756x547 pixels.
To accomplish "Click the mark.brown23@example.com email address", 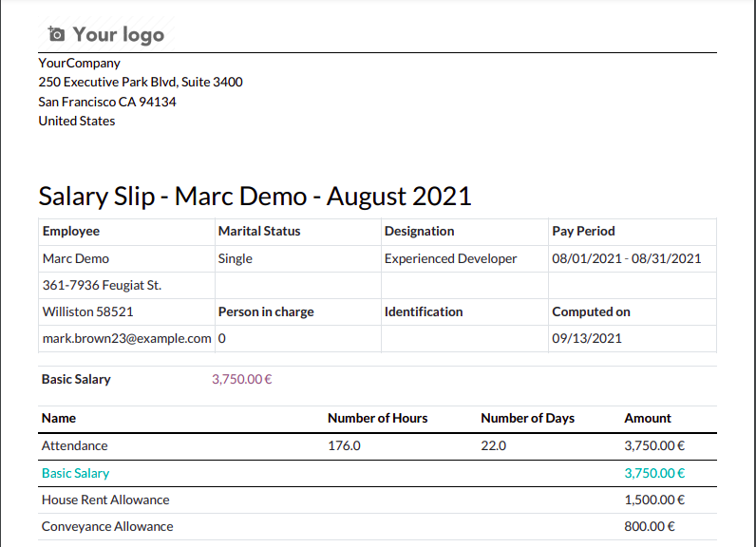I will click(x=126, y=338).
